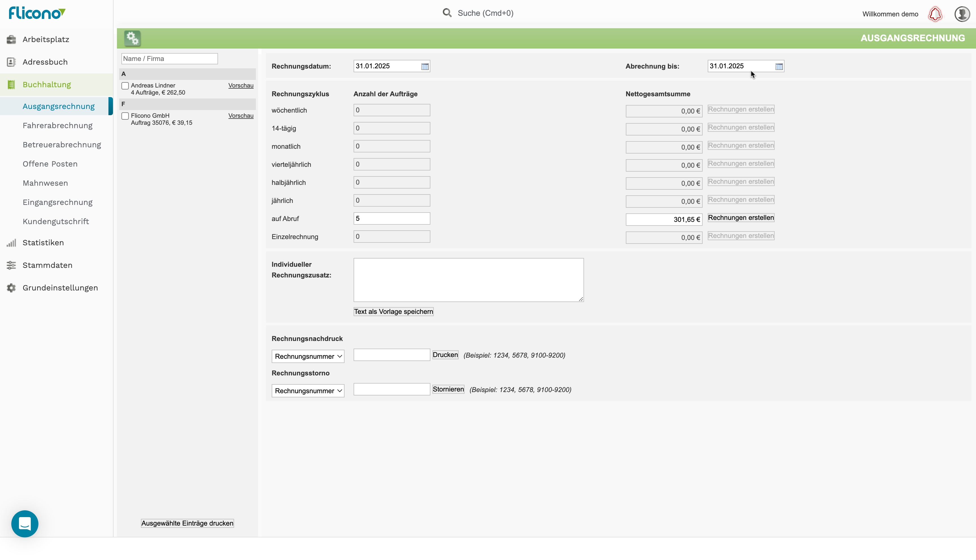Image resolution: width=976 pixels, height=560 pixels.
Task: Click the Stornieren button
Action: point(448,389)
